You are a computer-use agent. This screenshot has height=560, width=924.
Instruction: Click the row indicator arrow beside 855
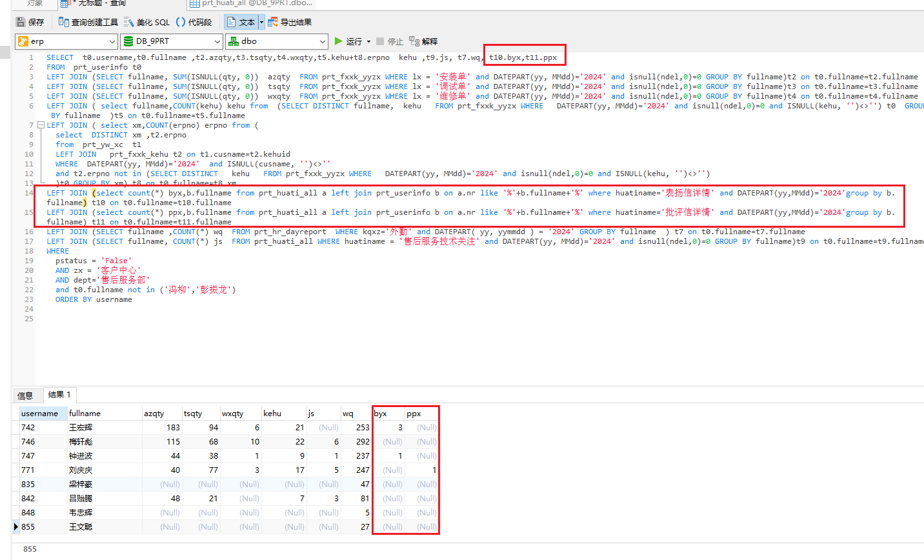point(16,527)
